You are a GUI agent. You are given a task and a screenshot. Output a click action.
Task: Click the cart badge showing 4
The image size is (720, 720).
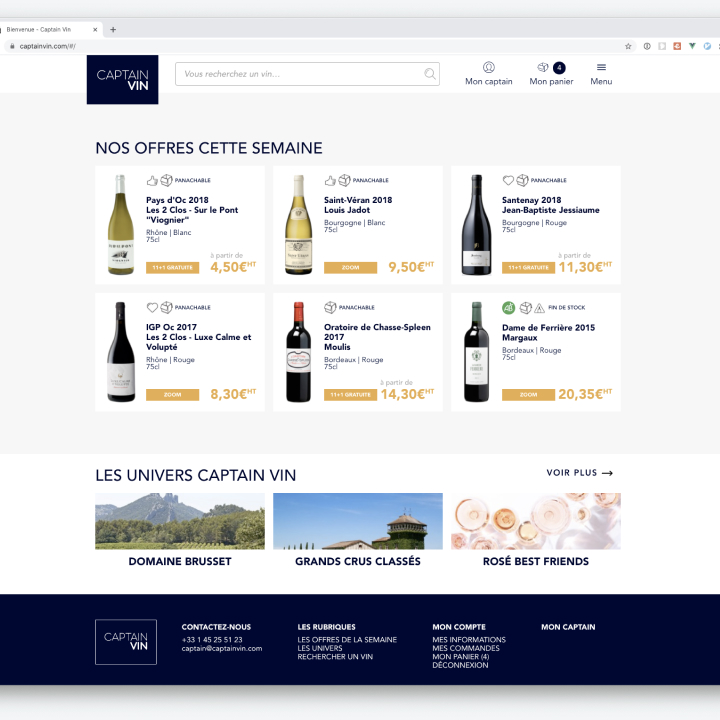coord(559,68)
